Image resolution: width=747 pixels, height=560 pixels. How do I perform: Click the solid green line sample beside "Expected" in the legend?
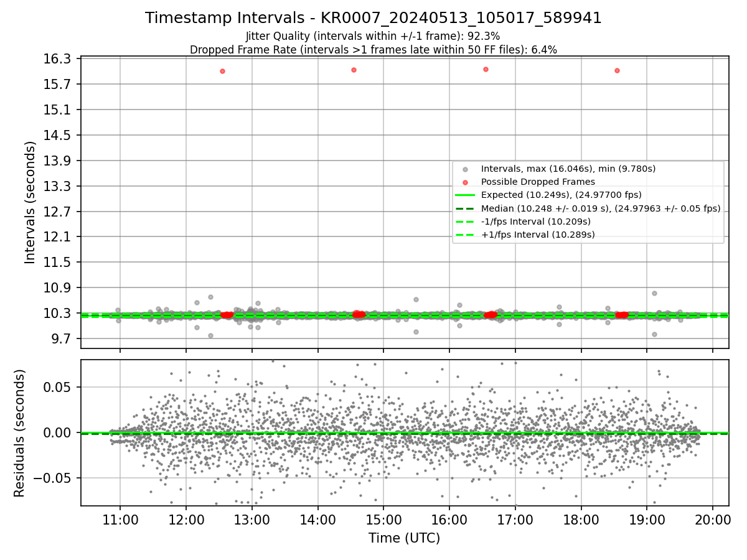(x=466, y=195)
